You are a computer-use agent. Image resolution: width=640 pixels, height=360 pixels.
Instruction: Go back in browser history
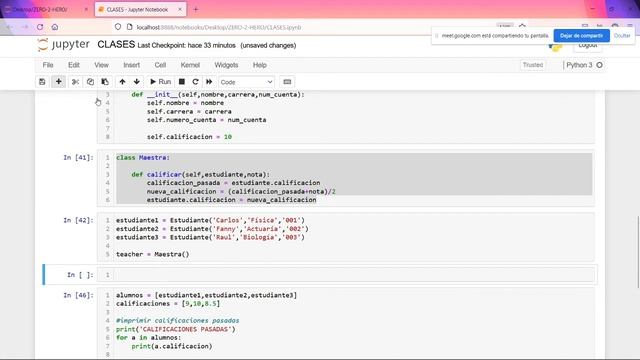click(x=9, y=27)
